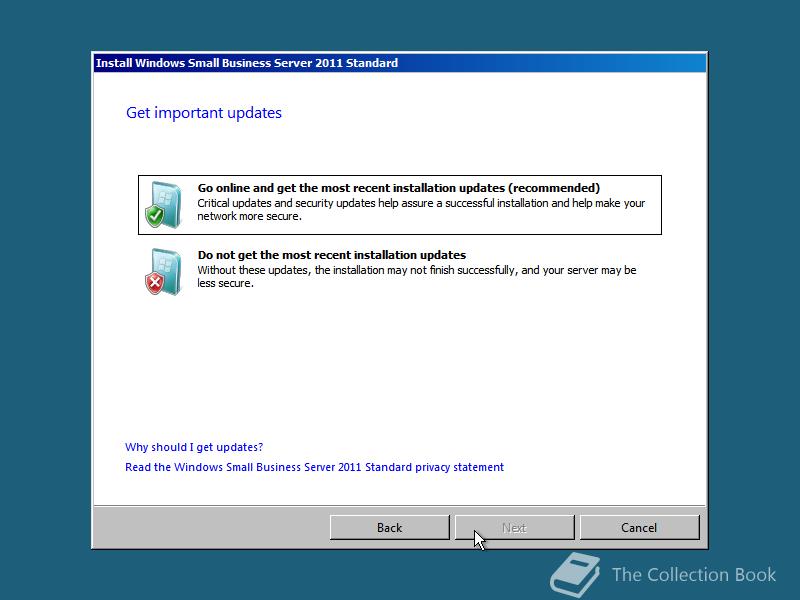
Task: Click the grayed-out Next button
Action: 514,528
